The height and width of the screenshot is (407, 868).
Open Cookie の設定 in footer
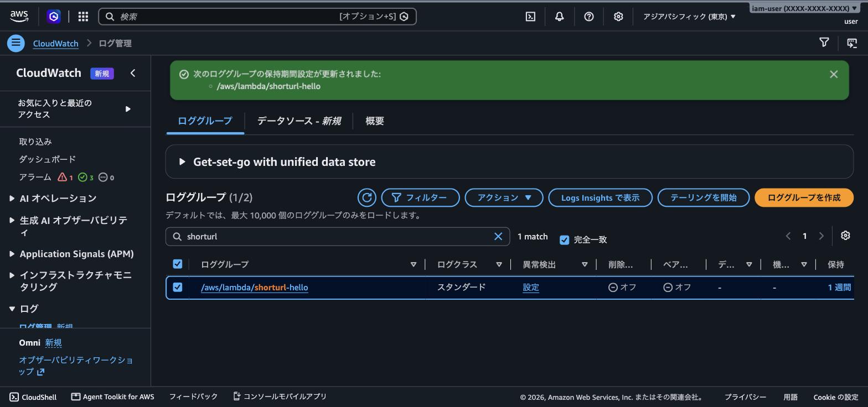(836, 397)
